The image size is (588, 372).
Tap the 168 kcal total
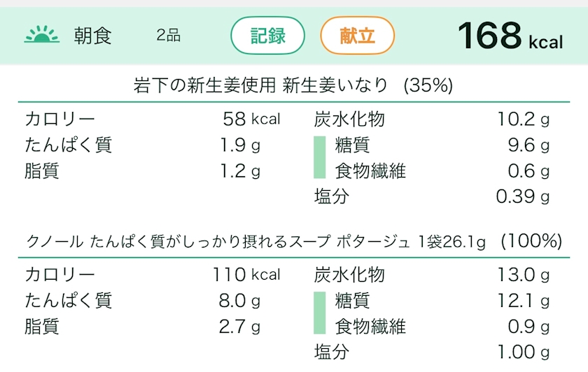[510, 36]
